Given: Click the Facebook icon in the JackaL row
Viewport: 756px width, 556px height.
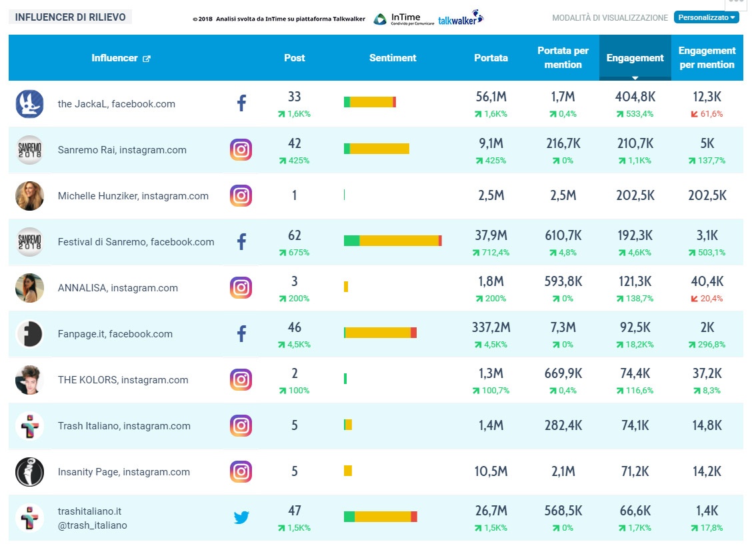Looking at the screenshot, I should coord(241,103).
